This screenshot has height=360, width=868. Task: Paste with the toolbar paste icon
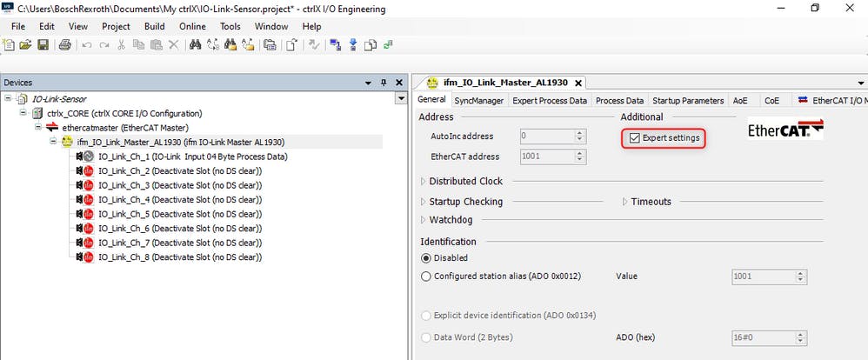pyautogui.click(x=157, y=45)
